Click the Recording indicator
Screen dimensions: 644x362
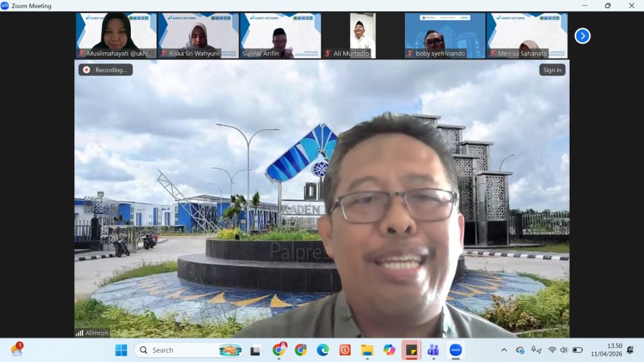(x=106, y=70)
